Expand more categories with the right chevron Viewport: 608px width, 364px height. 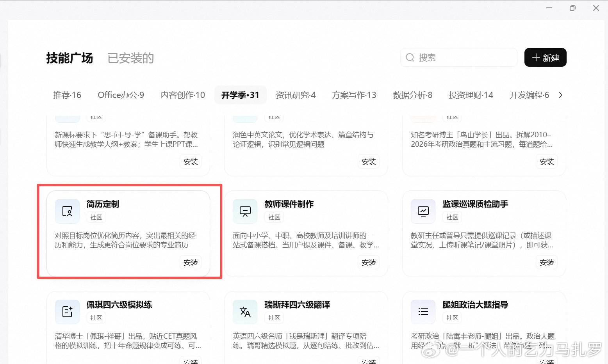click(561, 95)
